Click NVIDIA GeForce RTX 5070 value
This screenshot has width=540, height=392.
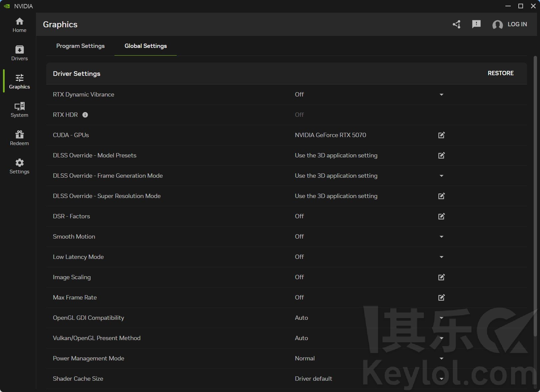click(x=330, y=135)
